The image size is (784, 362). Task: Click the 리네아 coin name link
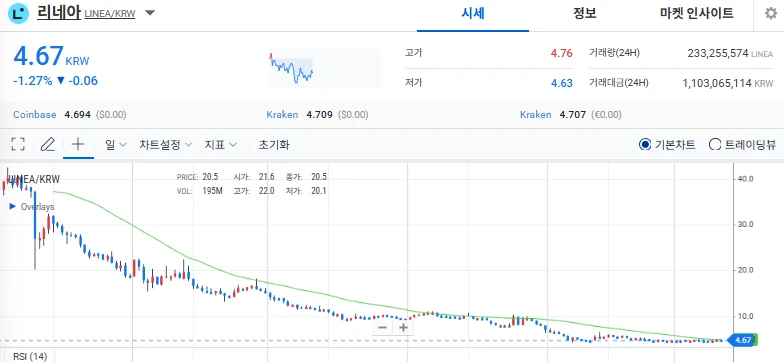[58, 12]
